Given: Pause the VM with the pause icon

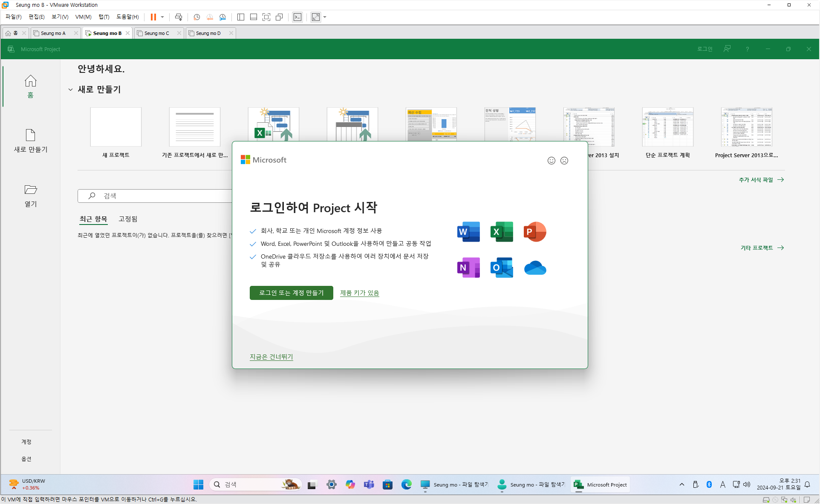Looking at the screenshot, I should pos(153,17).
